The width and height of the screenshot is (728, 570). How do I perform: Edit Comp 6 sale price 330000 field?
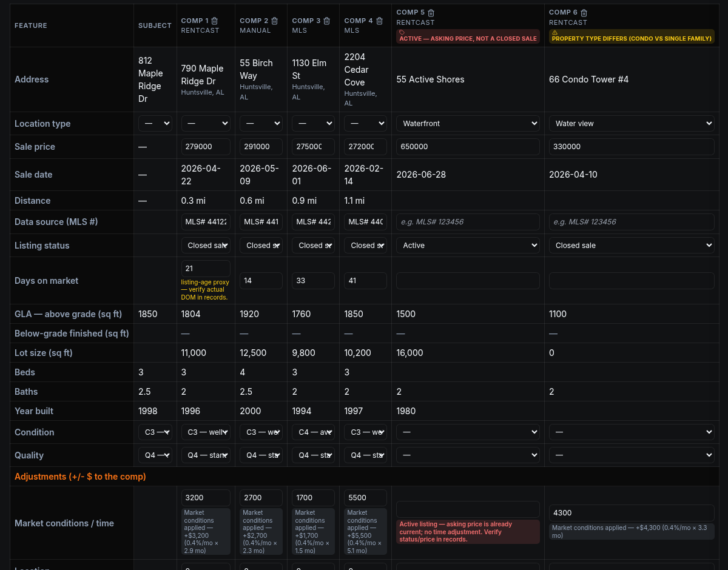(632, 147)
